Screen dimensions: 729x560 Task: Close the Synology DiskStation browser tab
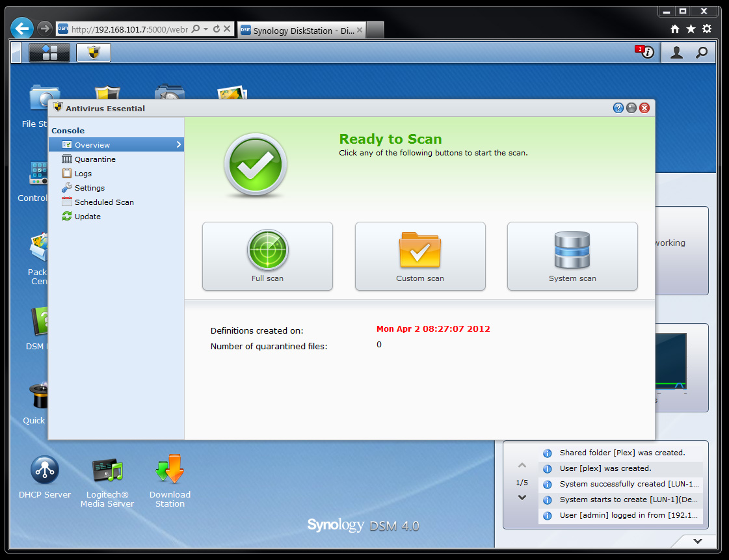[360, 30]
